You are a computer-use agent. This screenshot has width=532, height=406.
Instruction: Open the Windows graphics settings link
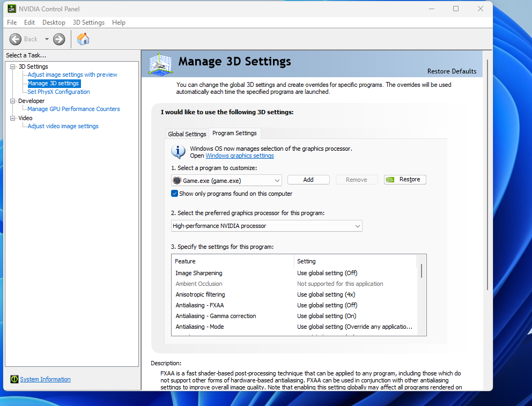(240, 156)
